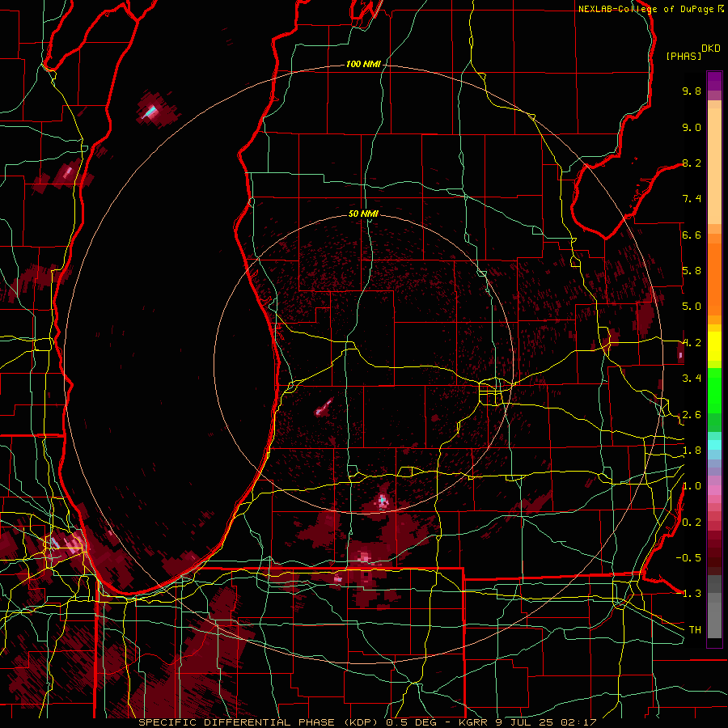The image size is (728, 728).
Task: Click the 3.4 scale value
Action: click(692, 379)
